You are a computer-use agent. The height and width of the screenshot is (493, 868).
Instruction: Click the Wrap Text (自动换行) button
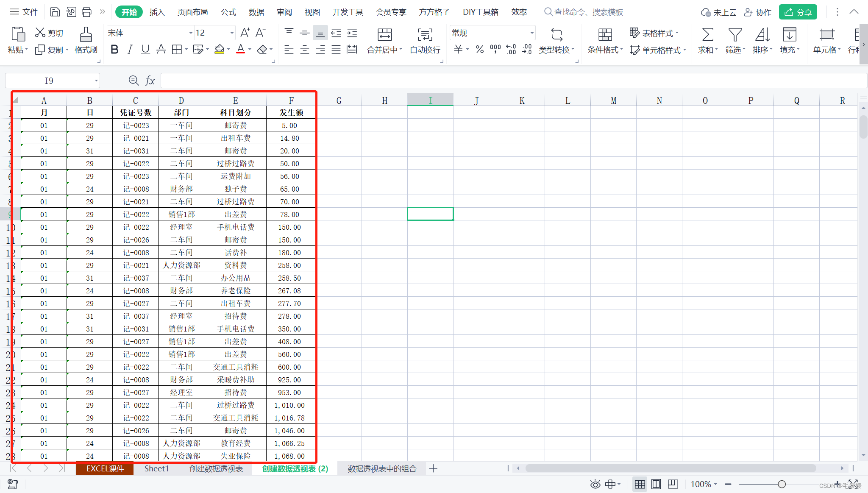[x=425, y=42]
